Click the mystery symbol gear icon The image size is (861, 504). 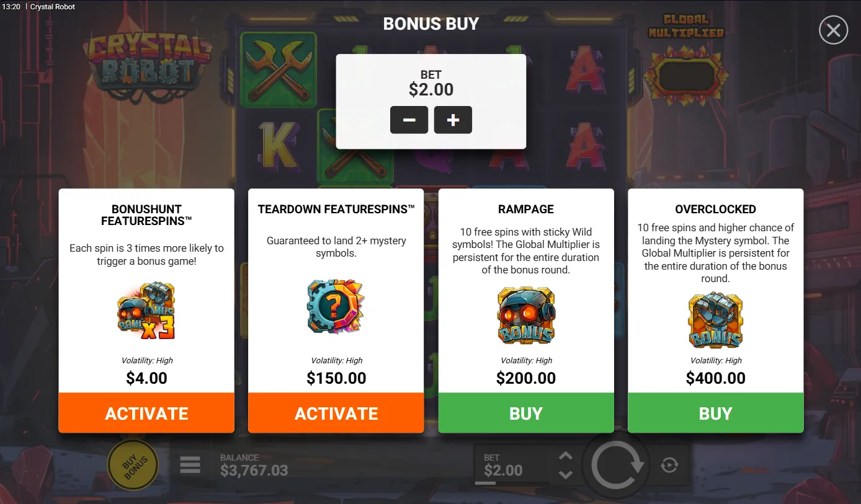tap(336, 306)
